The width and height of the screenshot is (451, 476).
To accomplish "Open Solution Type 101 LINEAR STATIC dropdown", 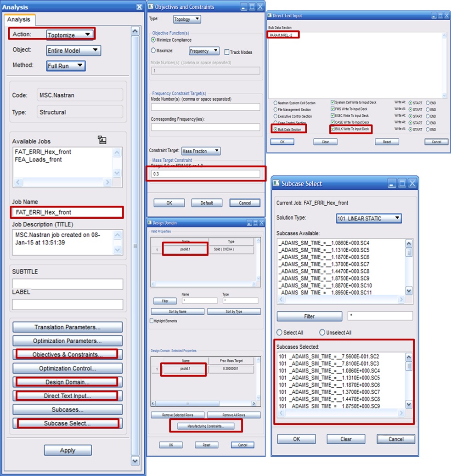I will coord(368,218).
